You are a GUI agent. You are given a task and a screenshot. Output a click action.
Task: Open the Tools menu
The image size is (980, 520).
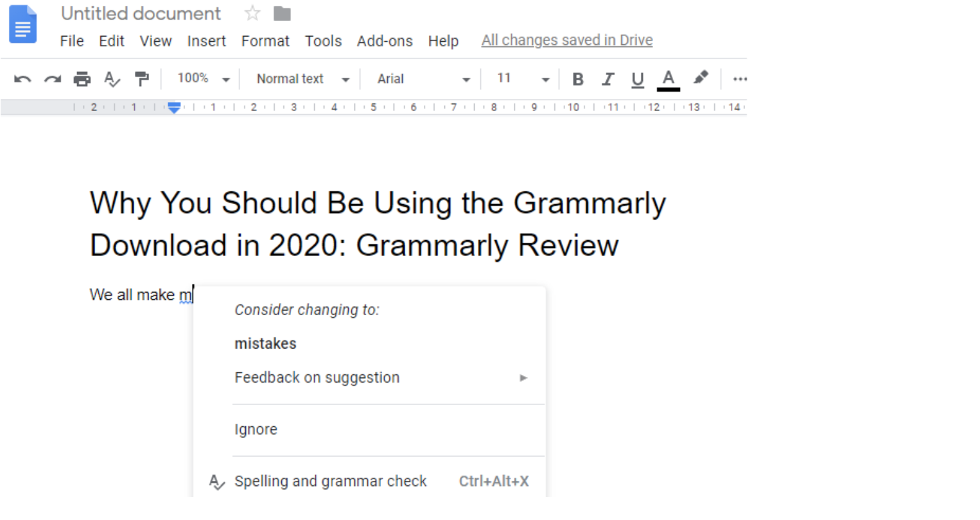pyautogui.click(x=323, y=41)
